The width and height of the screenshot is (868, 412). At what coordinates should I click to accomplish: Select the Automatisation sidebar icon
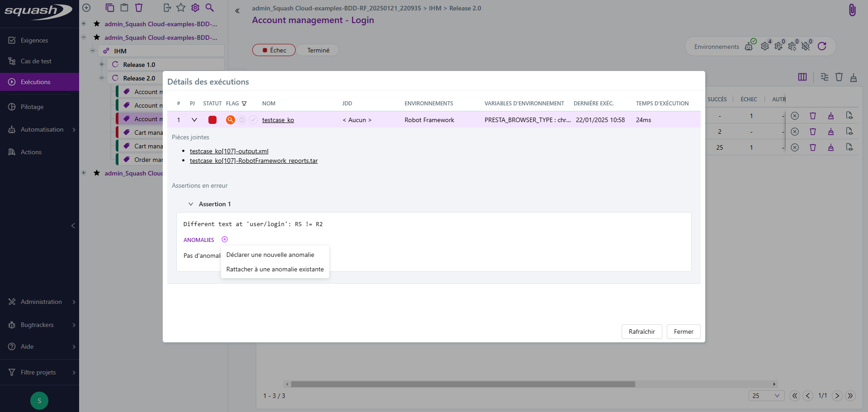point(11,129)
